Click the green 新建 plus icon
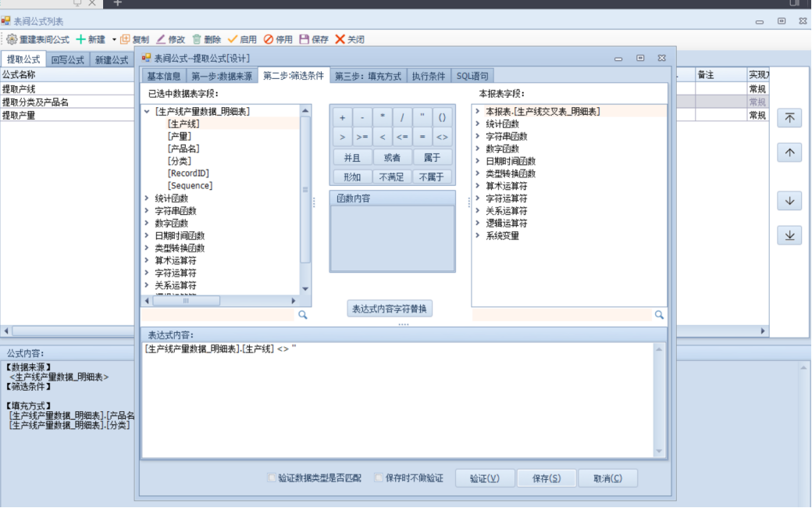812x508 pixels. 80,39
